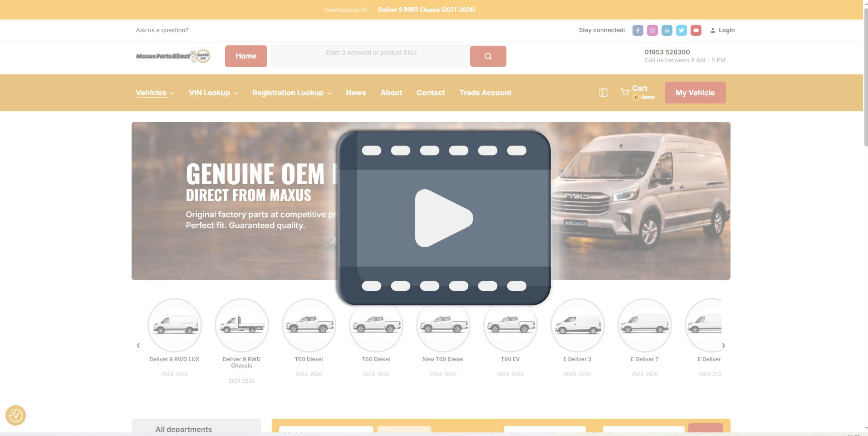Open the LinkedIn social link
Screen dimensions: 868x436
[x=667, y=30]
